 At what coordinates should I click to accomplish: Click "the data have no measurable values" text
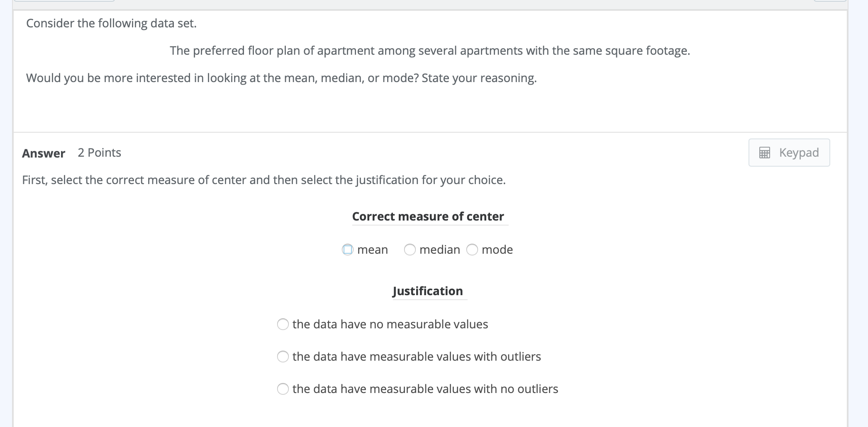click(390, 324)
